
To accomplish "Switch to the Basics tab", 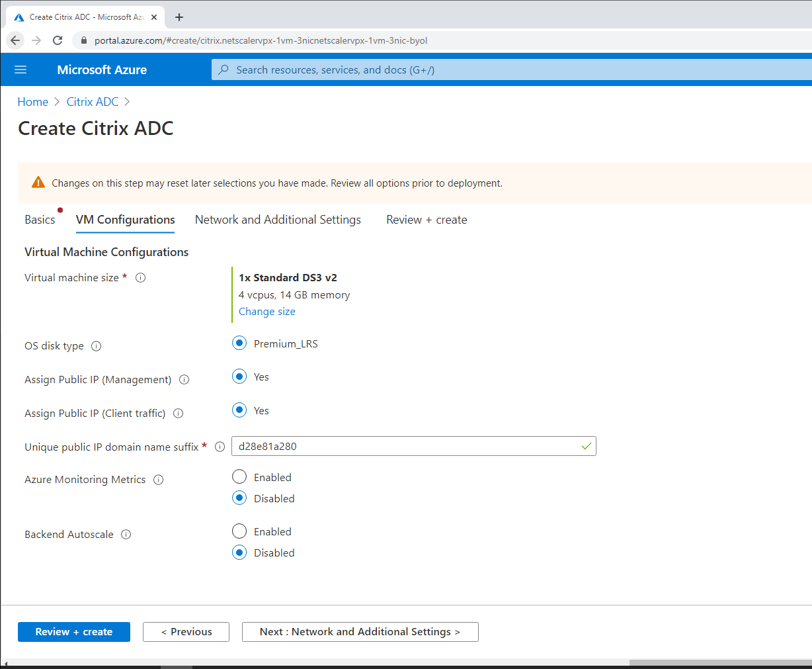I will [40, 219].
